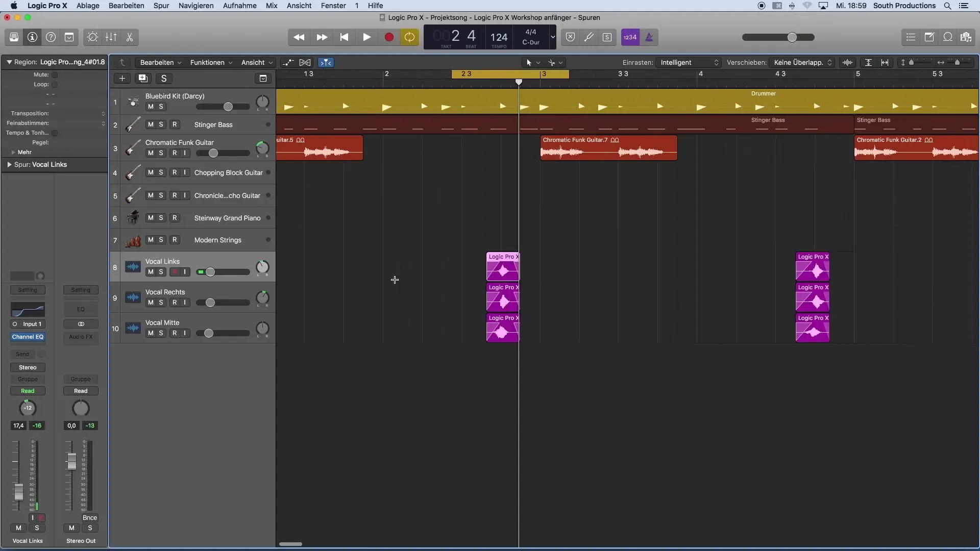Image resolution: width=980 pixels, height=551 pixels.
Task: Toggle the Metronome button
Action: 649,37
